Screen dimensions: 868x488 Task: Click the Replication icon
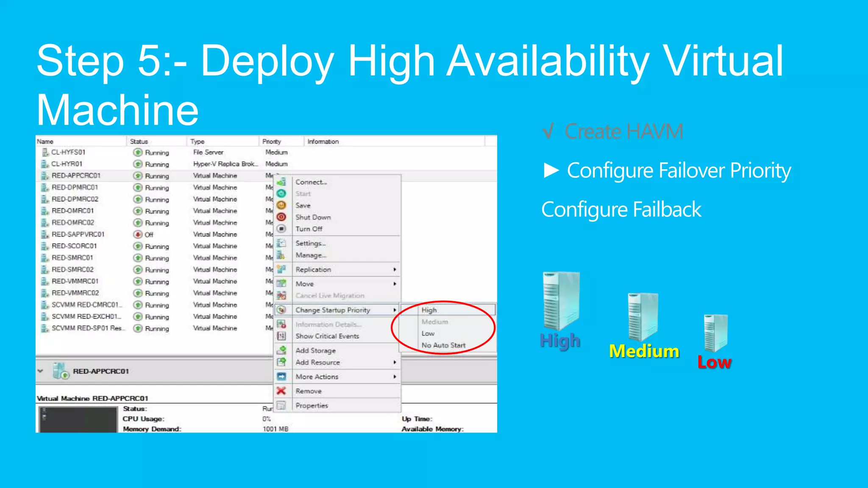coord(281,269)
